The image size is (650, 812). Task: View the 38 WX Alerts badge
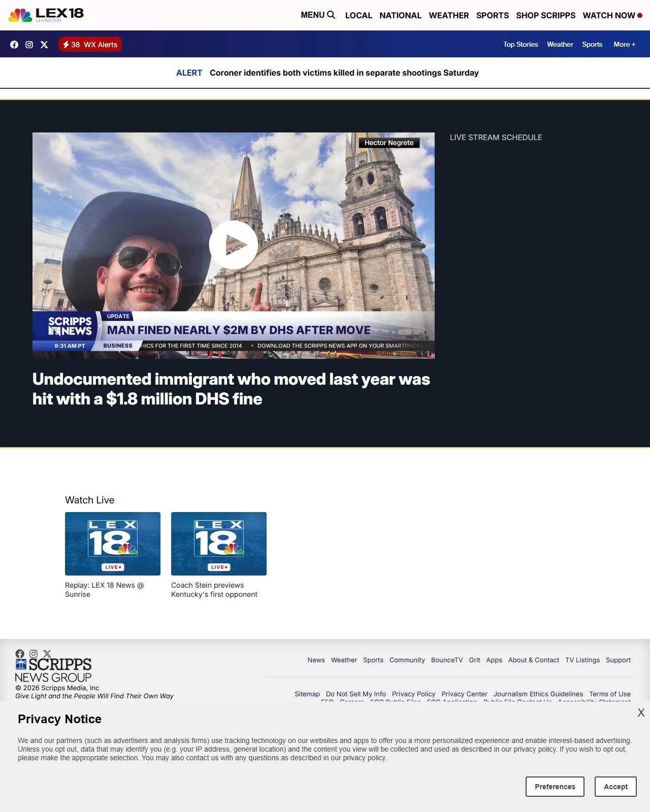(x=90, y=45)
